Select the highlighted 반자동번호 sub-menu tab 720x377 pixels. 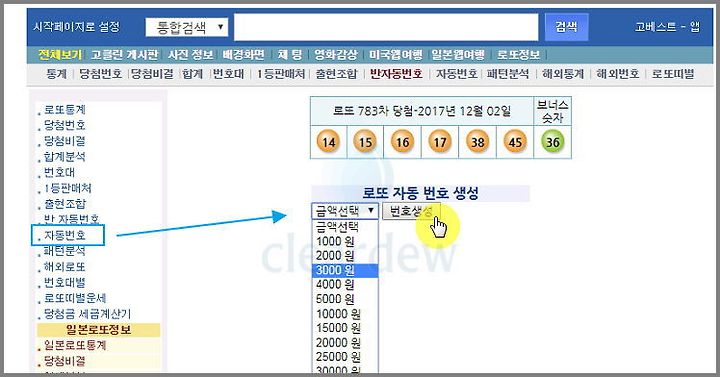click(396, 74)
